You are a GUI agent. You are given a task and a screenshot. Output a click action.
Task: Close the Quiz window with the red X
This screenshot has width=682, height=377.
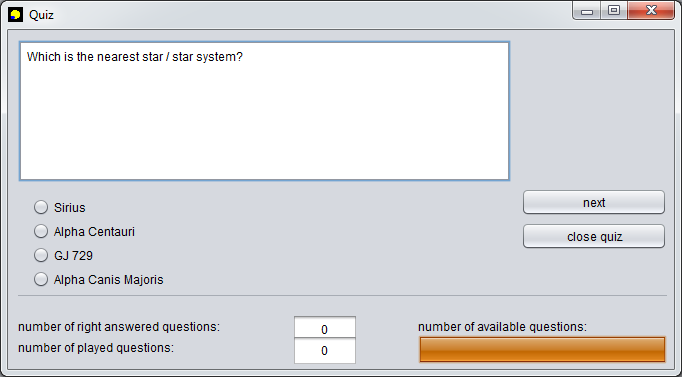click(651, 11)
